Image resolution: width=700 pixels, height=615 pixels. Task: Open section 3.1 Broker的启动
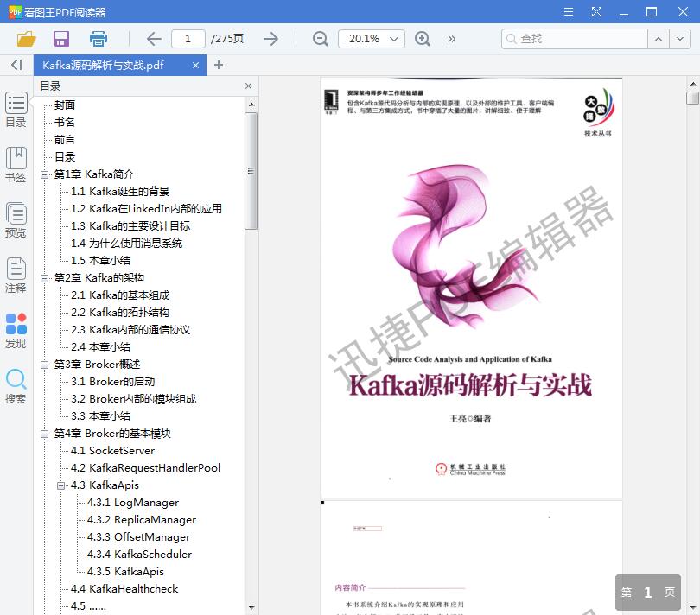(112, 382)
